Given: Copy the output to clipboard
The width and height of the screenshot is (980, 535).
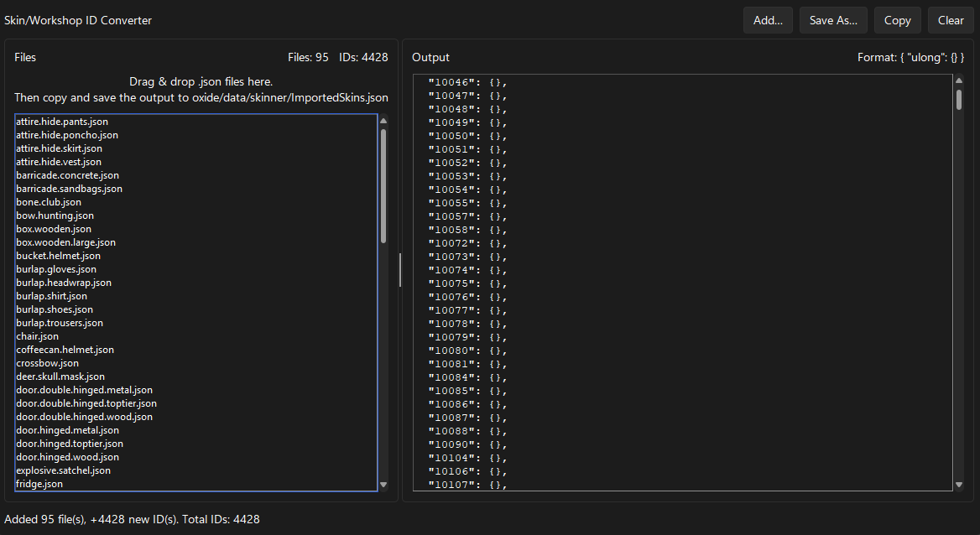Looking at the screenshot, I should tap(897, 20).
